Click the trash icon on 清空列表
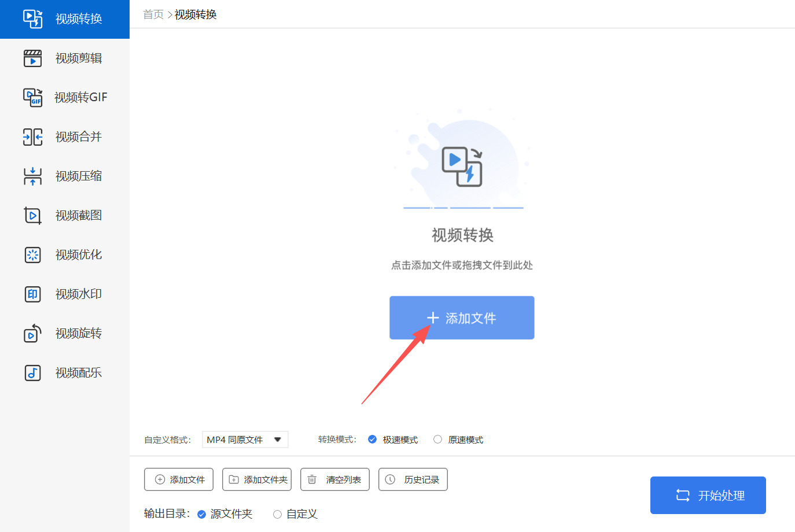795x532 pixels. (x=312, y=479)
